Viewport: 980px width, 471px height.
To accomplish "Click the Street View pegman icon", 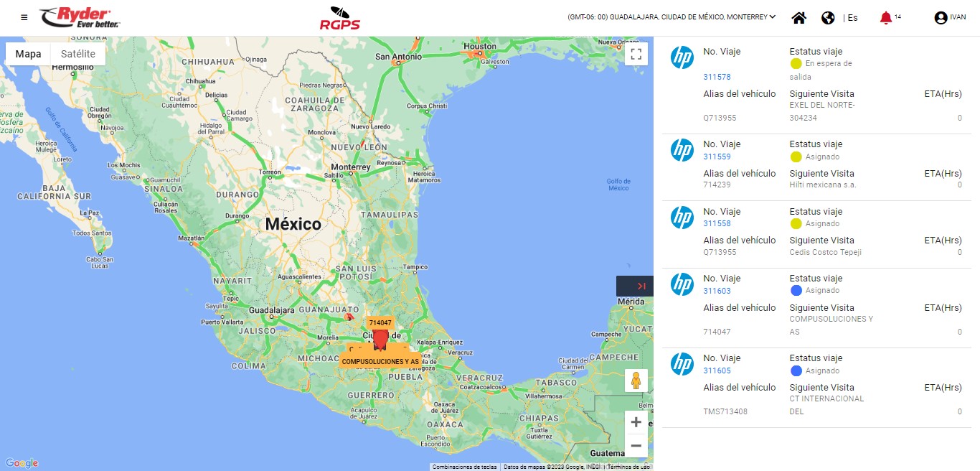I will tap(636, 381).
